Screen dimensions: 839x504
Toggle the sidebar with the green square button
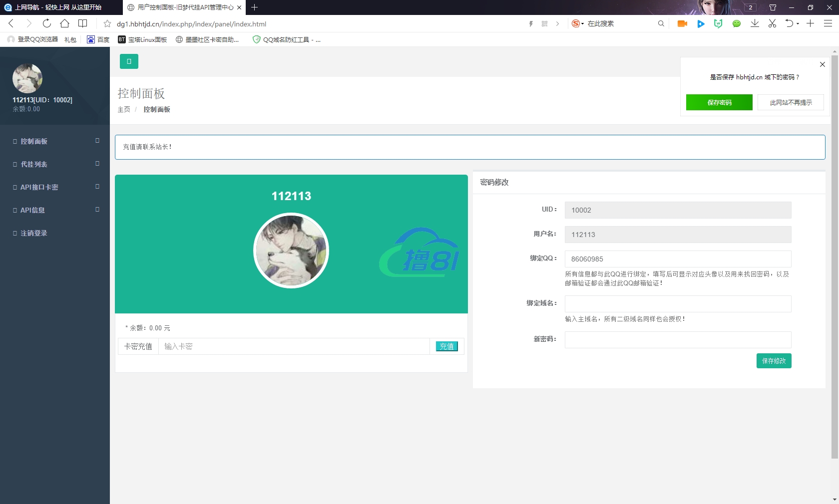point(129,61)
